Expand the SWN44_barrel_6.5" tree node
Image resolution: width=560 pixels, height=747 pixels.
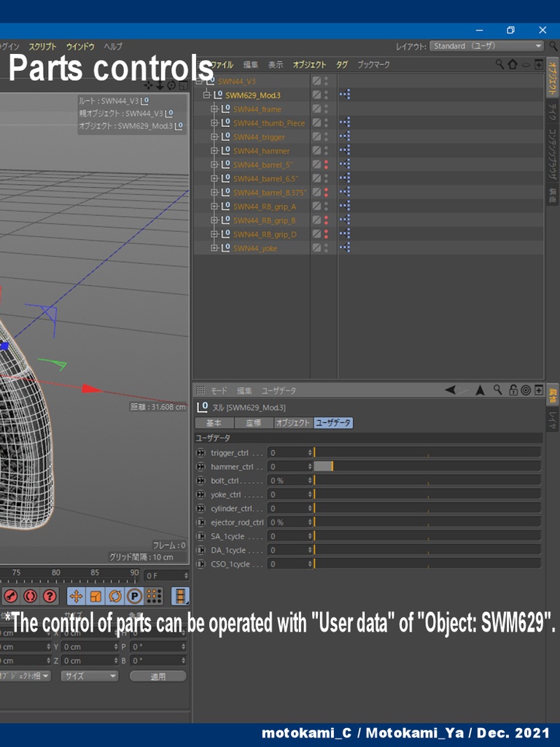click(x=214, y=179)
